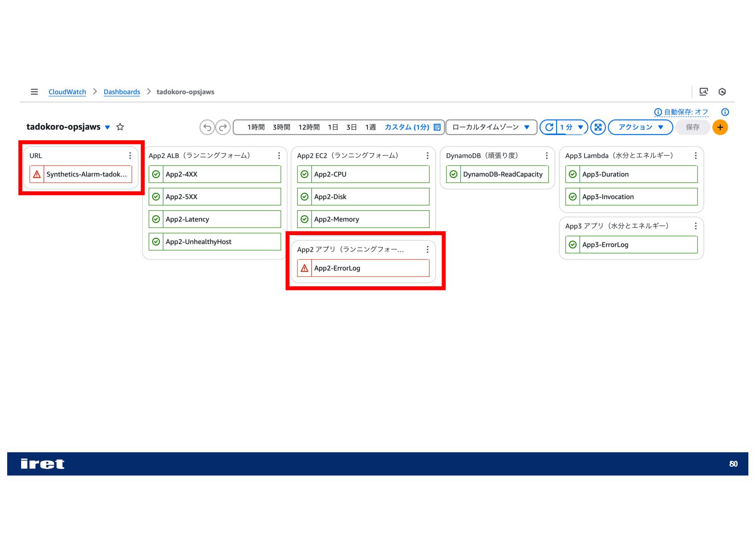Select the 1週 time range
756x535 pixels.
point(371,127)
